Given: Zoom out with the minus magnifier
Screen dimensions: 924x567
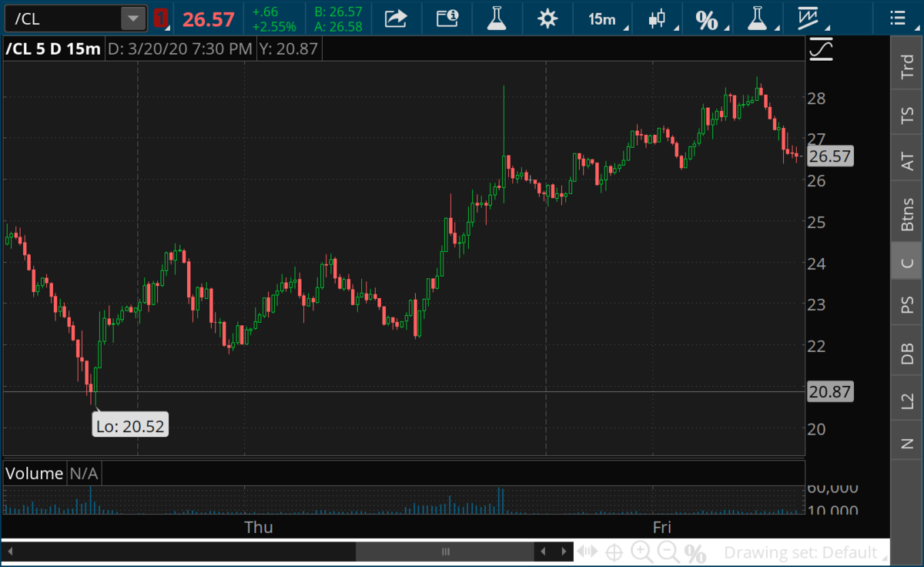Looking at the screenshot, I should [x=668, y=552].
